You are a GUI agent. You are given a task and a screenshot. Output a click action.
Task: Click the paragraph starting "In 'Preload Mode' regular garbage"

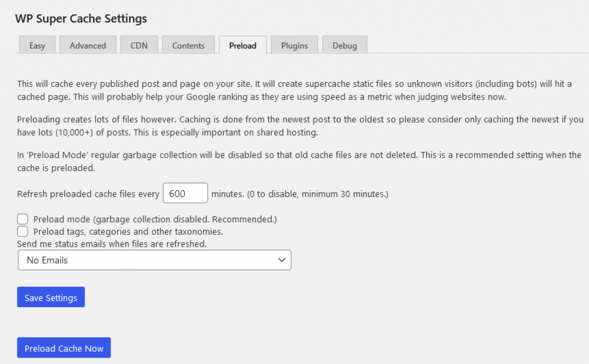[299, 162]
